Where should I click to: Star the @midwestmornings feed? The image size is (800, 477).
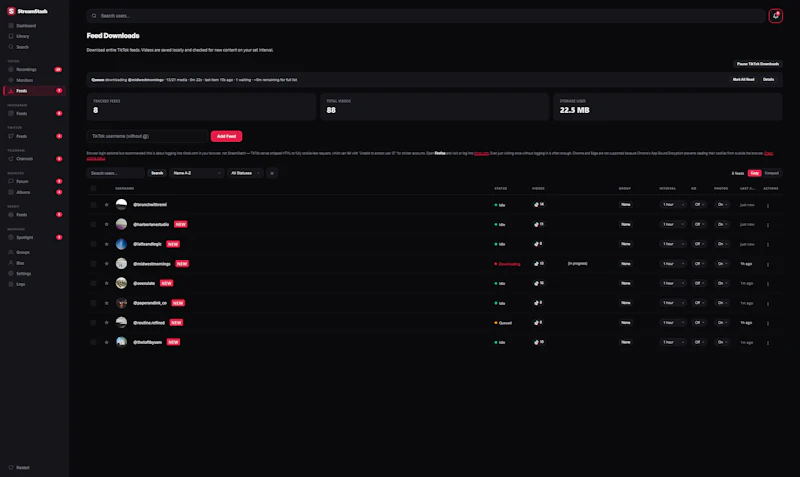[107, 264]
